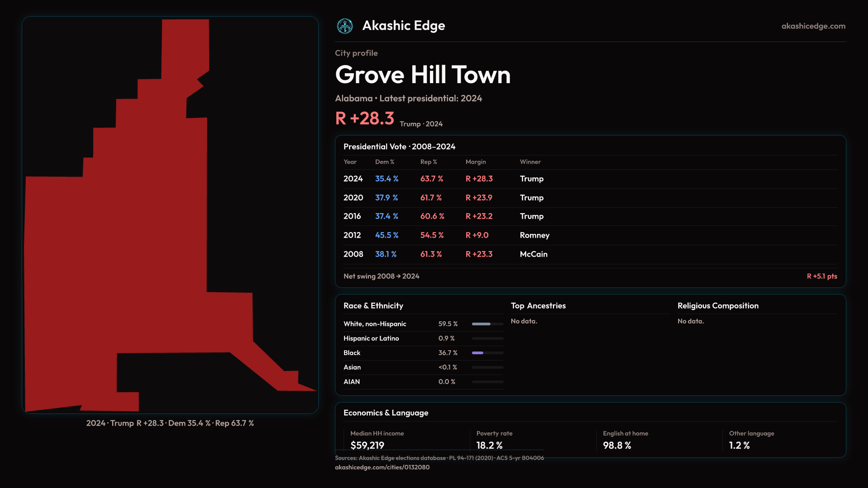Open the akashicedge.com/cities/0132080 footer link

pyautogui.click(x=382, y=467)
